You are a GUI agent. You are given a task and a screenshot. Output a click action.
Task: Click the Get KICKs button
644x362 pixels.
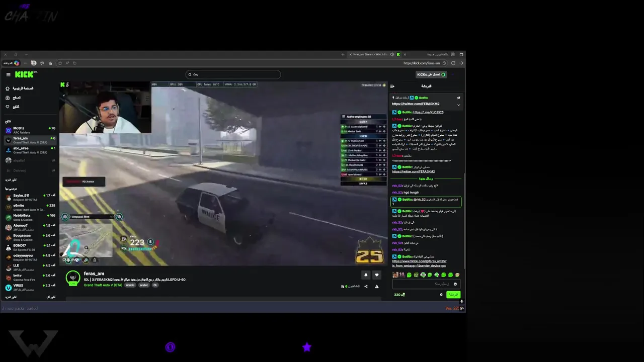pos(431,74)
